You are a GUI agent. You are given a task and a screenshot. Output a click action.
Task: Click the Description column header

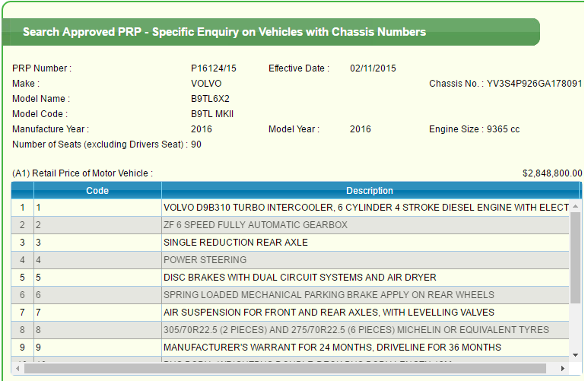click(370, 191)
